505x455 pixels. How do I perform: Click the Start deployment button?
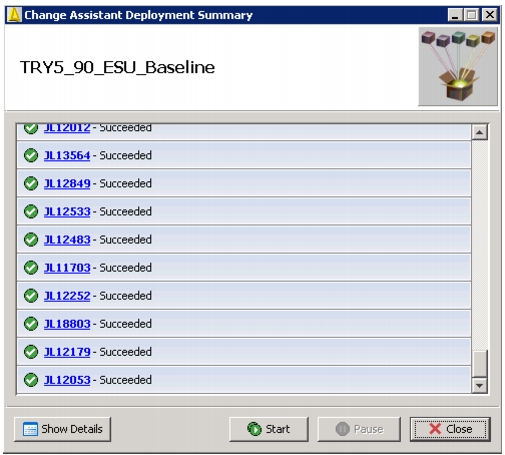pos(269,429)
